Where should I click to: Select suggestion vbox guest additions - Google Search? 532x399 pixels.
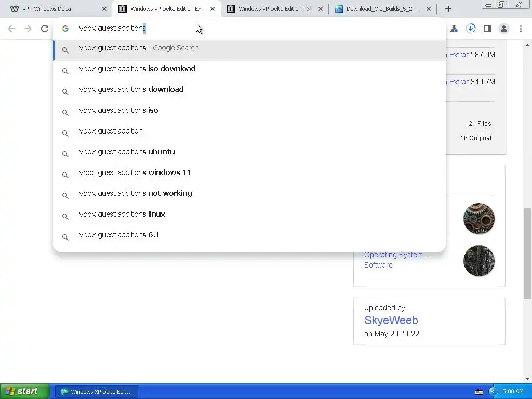249,50
